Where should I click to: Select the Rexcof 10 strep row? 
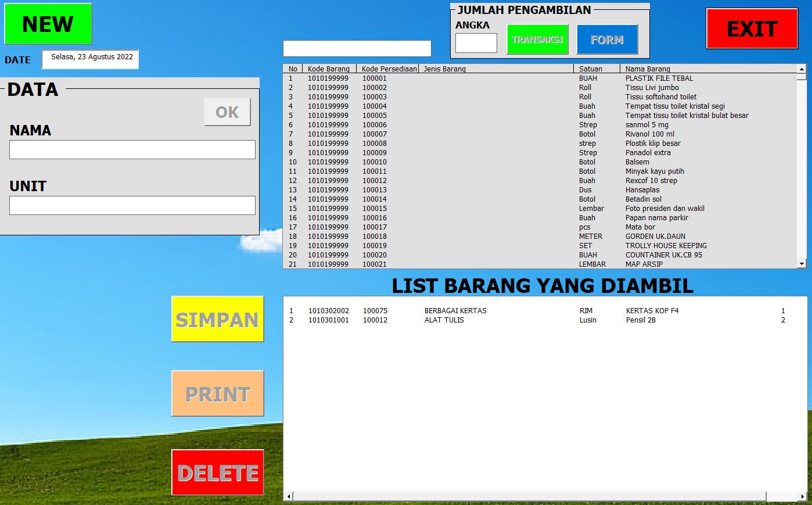point(540,181)
